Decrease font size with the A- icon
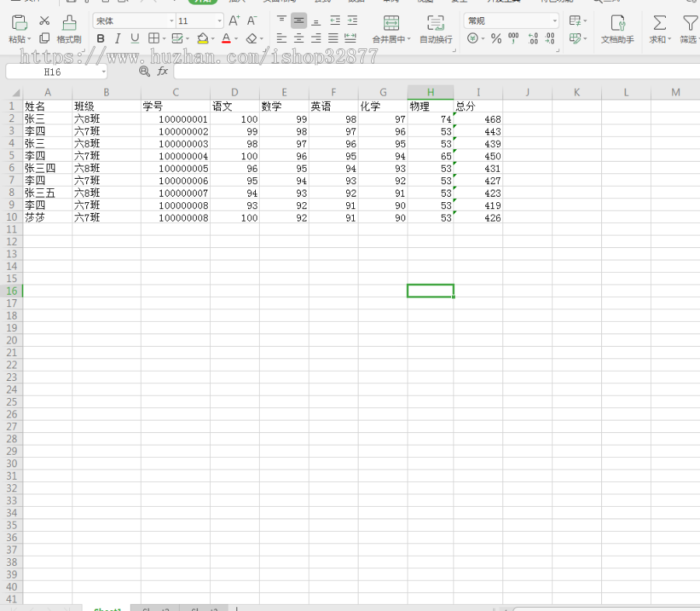Image resolution: width=700 pixels, height=611 pixels. [252, 20]
